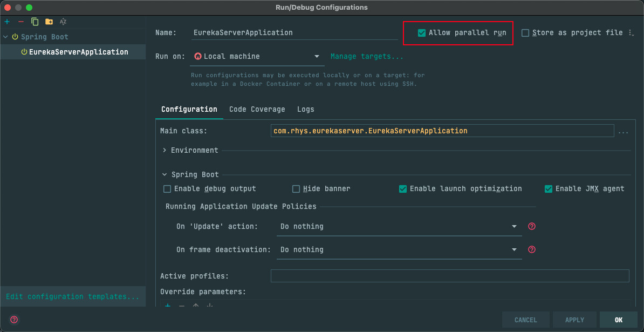The height and width of the screenshot is (332, 644).
Task: Browse for main class with ellipsis button
Action: pos(623,131)
